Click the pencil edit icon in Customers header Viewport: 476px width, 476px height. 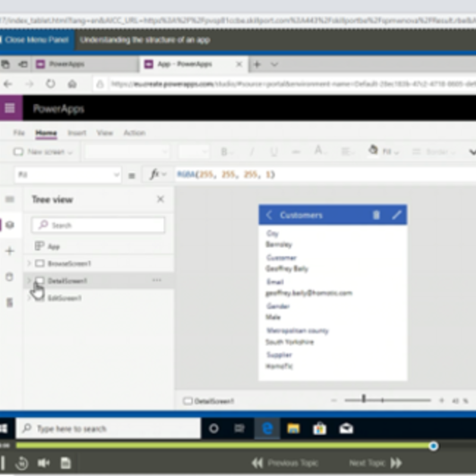(396, 215)
